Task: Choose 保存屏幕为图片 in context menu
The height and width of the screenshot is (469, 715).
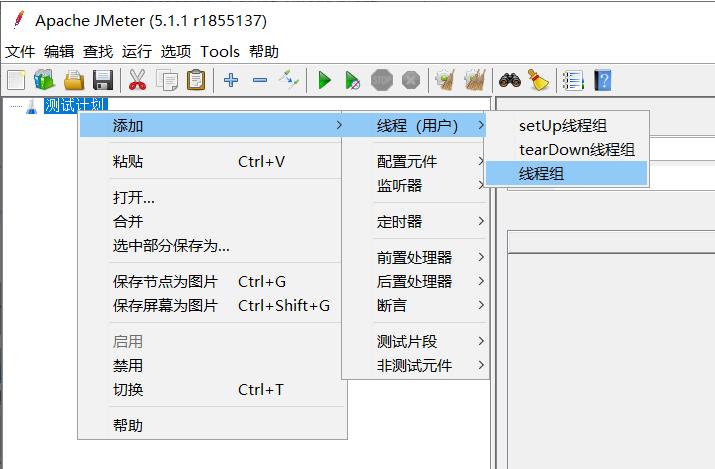Action: click(x=211, y=305)
